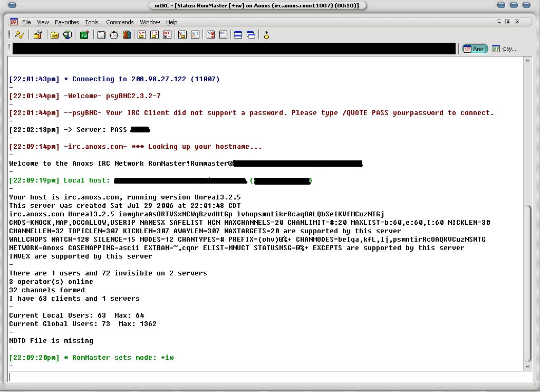540x392 pixels.
Task: Click the Cascade Windows toolbar icon
Action: [x=251, y=35]
